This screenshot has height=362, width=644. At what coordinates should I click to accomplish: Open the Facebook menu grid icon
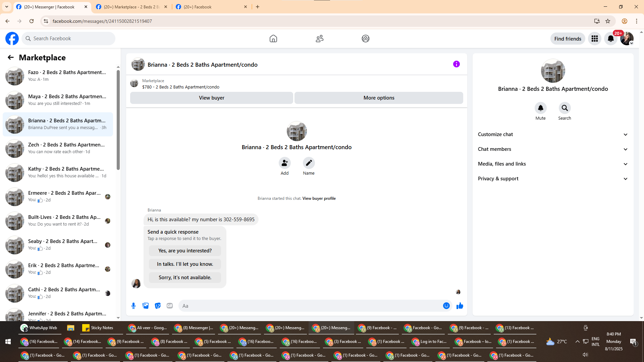pyautogui.click(x=595, y=39)
